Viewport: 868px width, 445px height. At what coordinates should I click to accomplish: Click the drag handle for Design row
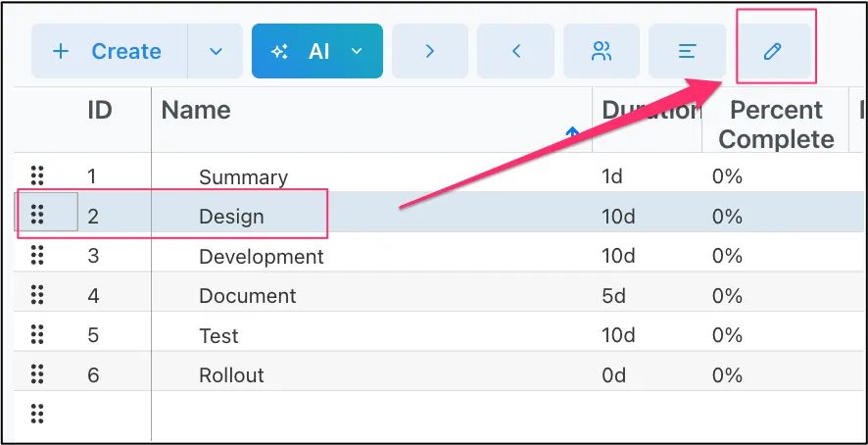point(37,215)
